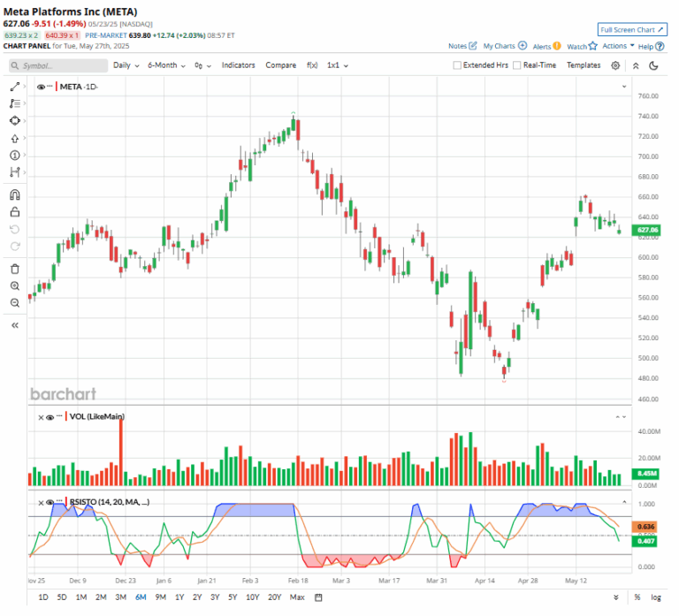Open the Daily interval dropdown
This screenshot has height=616, width=679.
[x=126, y=65]
